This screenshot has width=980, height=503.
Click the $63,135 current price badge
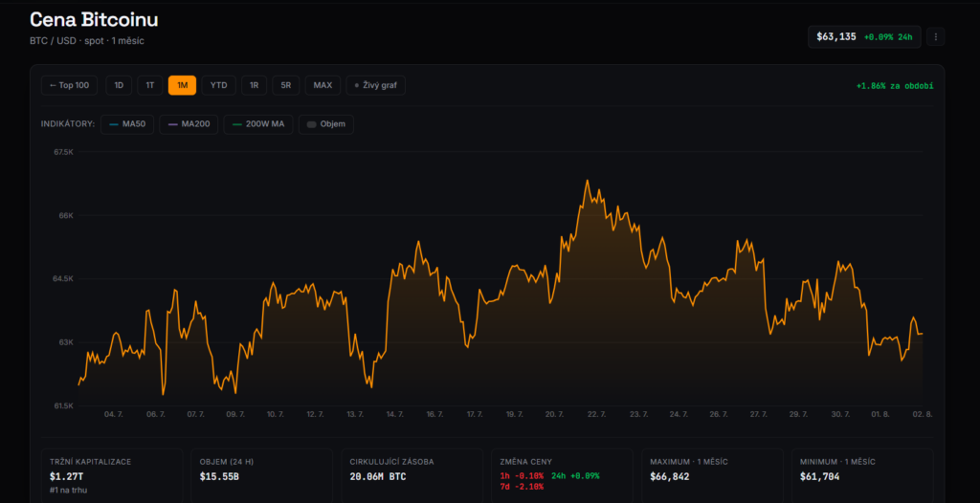point(864,37)
